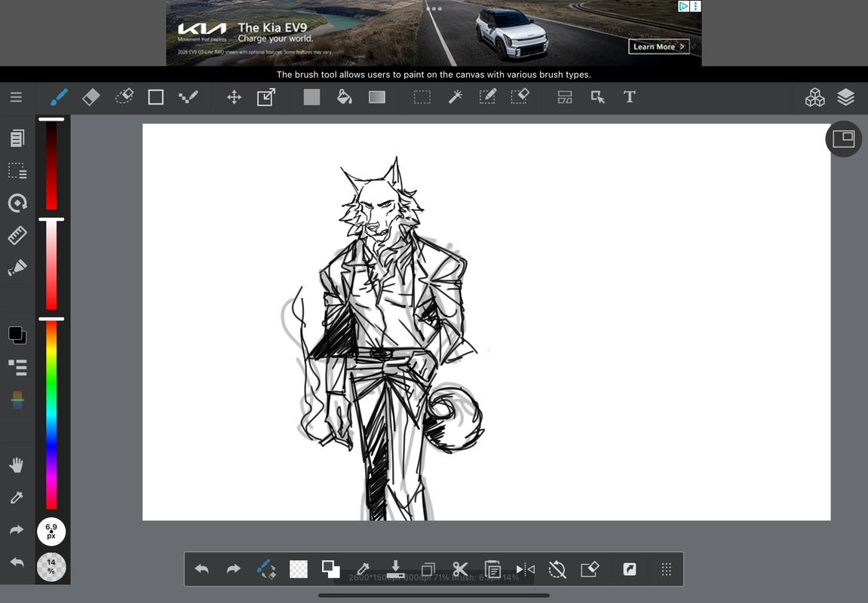This screenshot has height=603, width=868.
Task: Adjust the brightness dark-red slider
Action: pos(51,164)
